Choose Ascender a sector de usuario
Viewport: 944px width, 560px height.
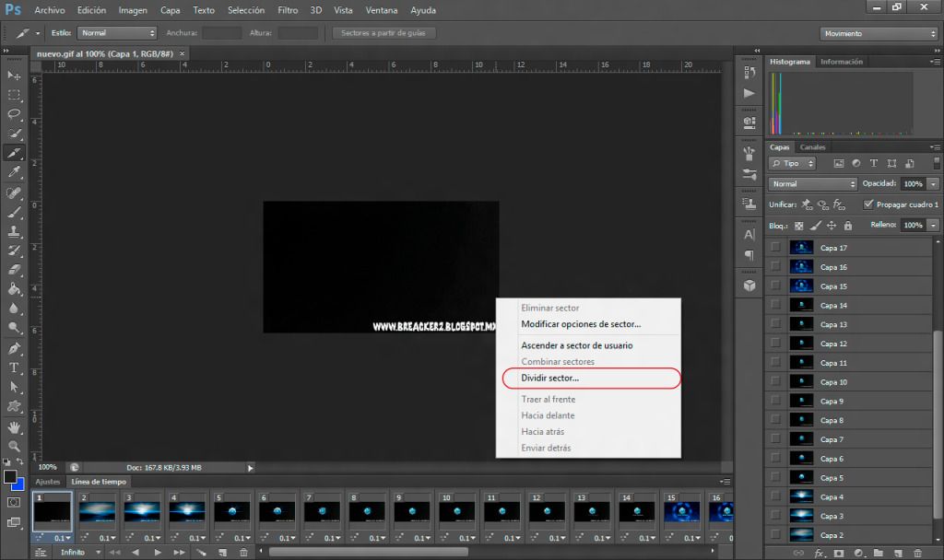(577, 345)
